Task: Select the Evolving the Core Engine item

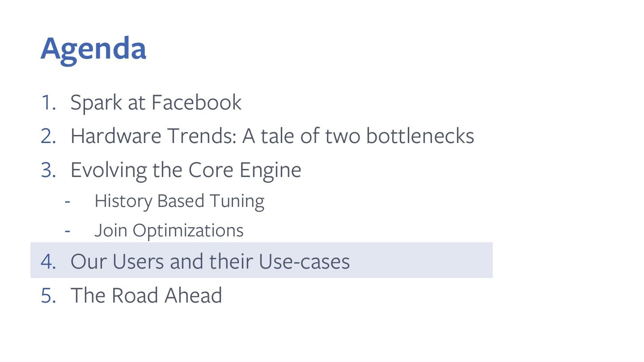Action: point(186,170)
